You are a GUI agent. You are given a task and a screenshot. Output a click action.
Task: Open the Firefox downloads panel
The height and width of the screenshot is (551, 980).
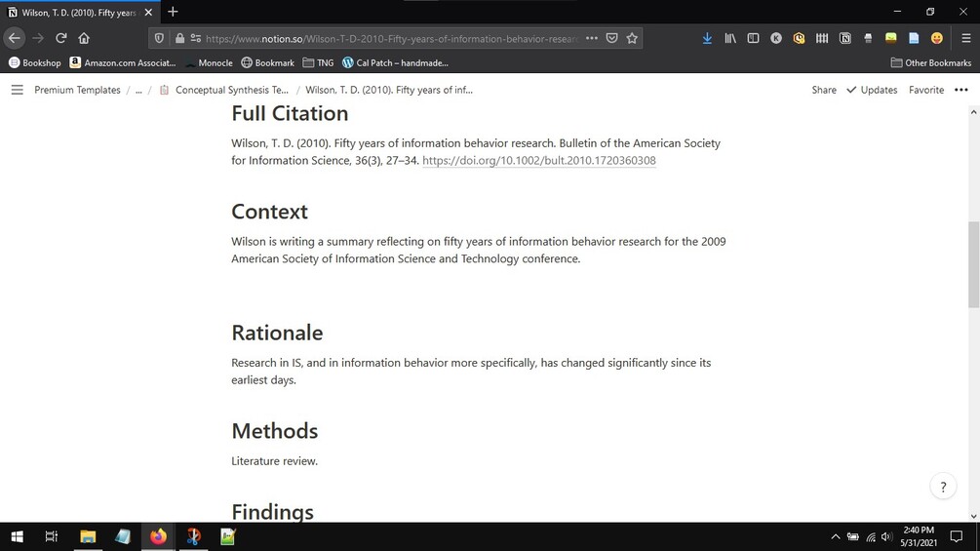tap(707, 38)
